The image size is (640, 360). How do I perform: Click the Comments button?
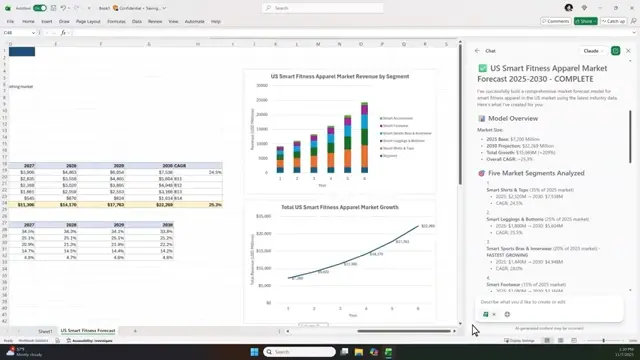[556, 21]
